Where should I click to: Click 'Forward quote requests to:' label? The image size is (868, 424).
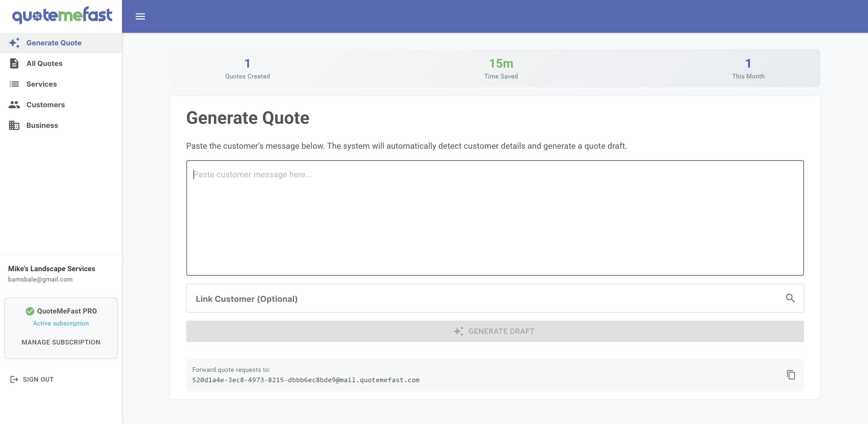coord(231,370)
